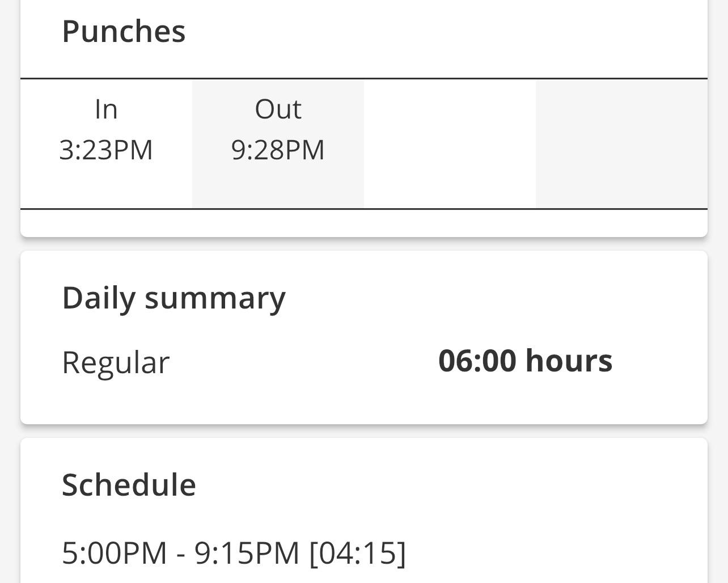Click the rightmost shaded punch column
Image resolution: width=728 pixels, height=583 pixels.
tap(621, 143)
